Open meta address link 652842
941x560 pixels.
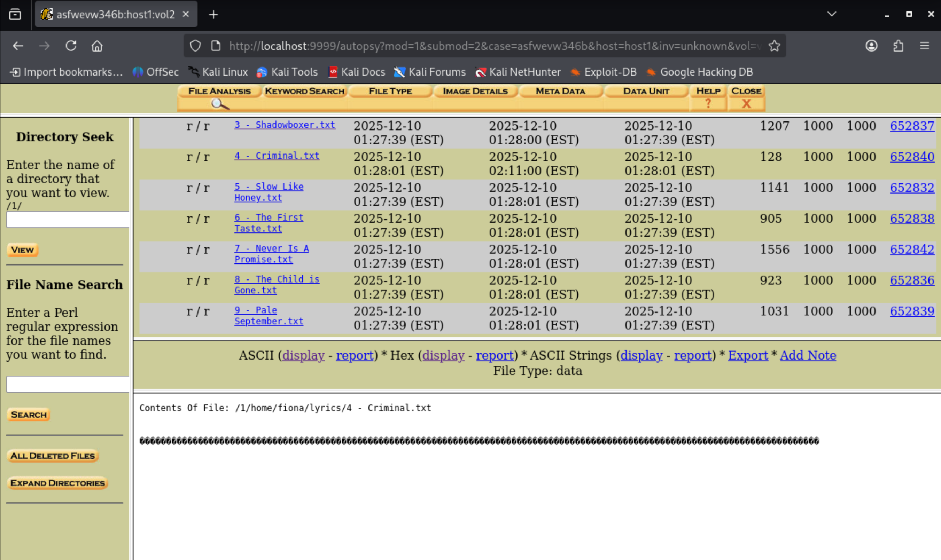911,250
